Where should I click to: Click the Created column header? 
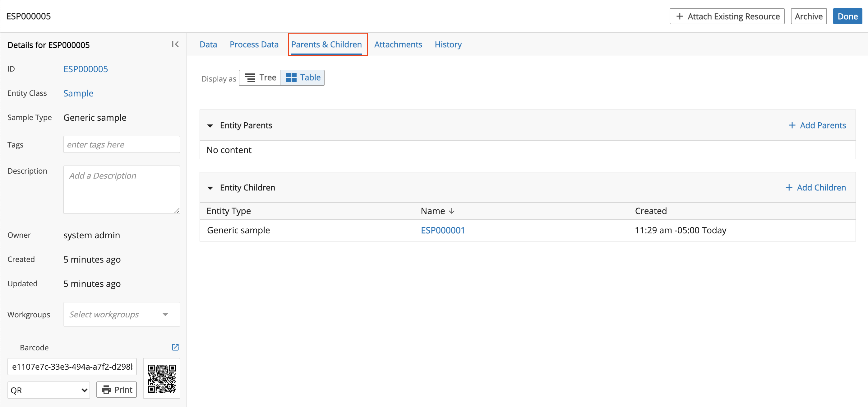tap(651, 211)
